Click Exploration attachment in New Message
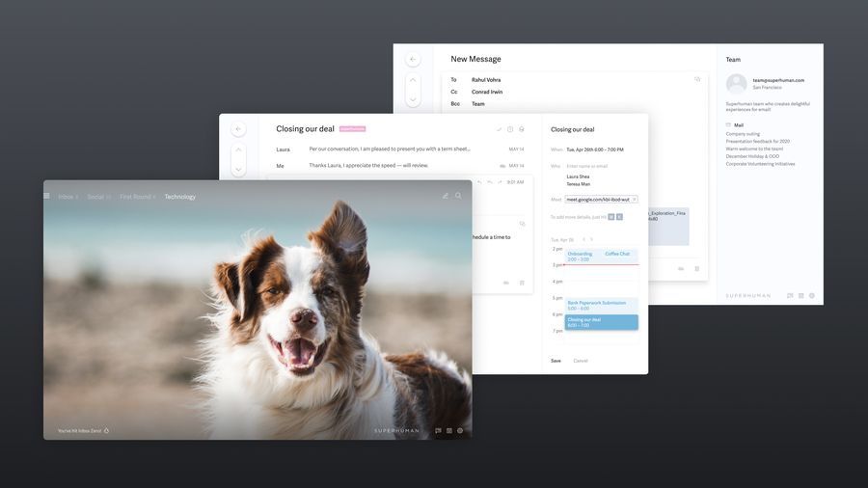Image resolution: width=868 pixels, height=488 pixels. click(668, 227)
